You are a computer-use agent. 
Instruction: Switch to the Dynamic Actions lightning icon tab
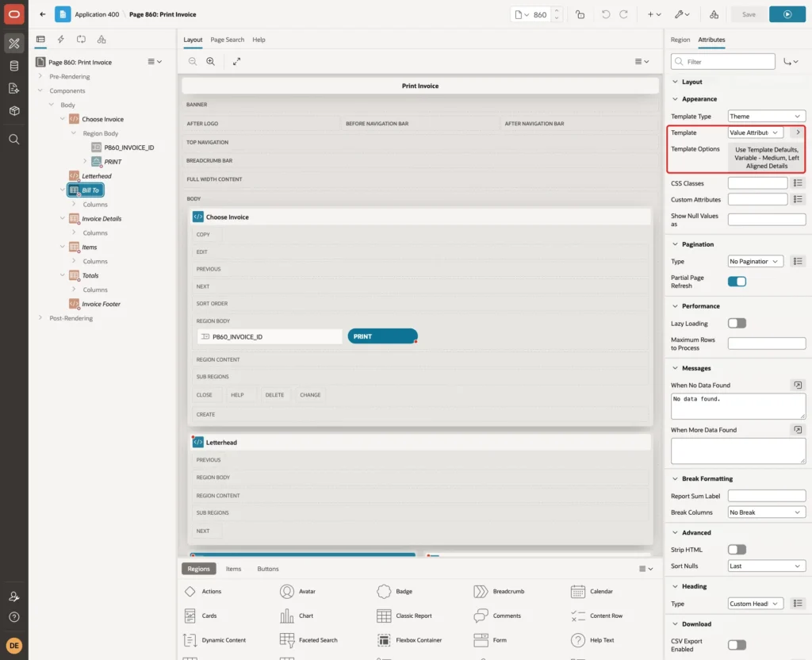point(60,40)
